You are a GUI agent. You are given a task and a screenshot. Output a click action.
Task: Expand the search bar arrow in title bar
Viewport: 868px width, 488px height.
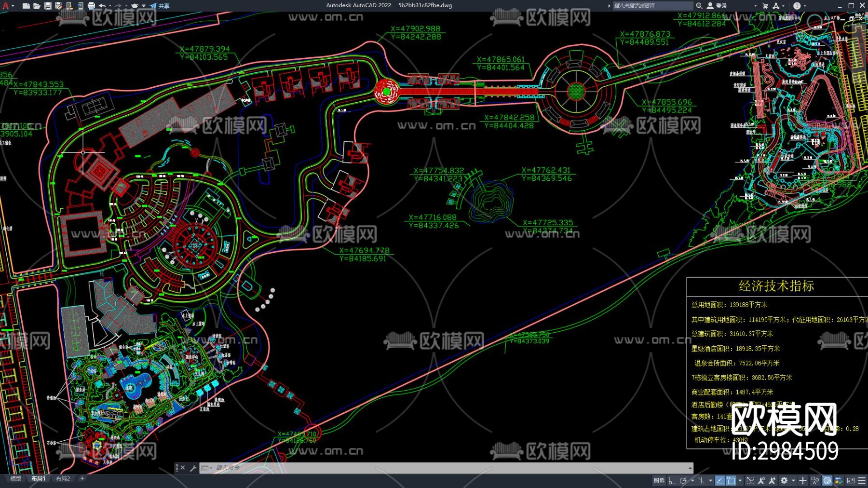pos(609,6)
